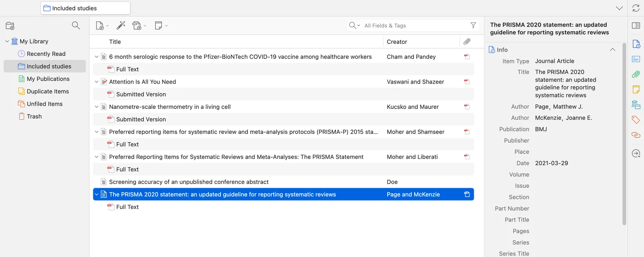Jump to Abstract section side icon
Screen dimensions: 644x257
click(636, 59)
